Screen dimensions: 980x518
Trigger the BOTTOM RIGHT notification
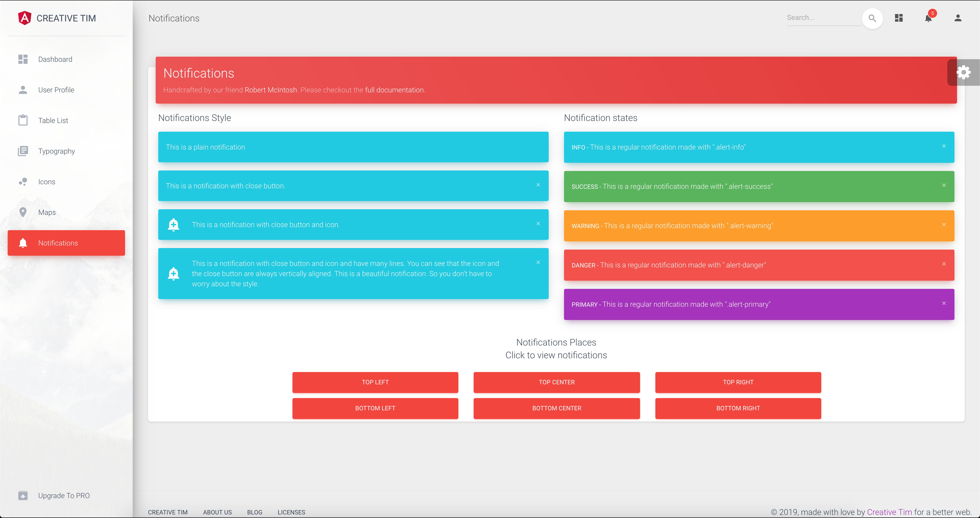click(x=738, y=409)
